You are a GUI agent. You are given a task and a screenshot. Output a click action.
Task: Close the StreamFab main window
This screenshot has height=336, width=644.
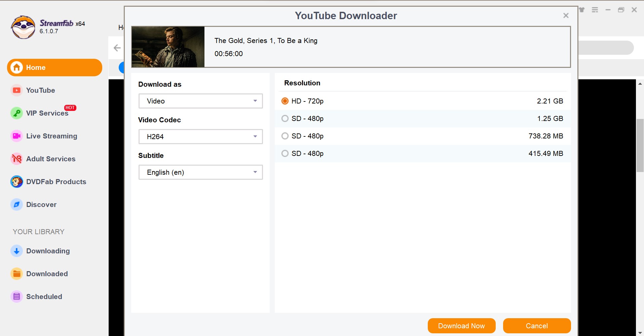(x=634, y=10)
